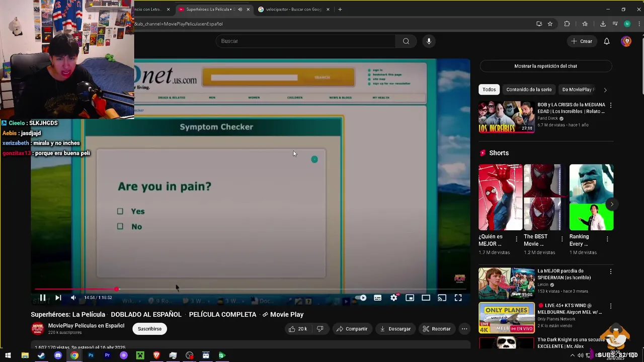Click the magnifier search button
Image resolution: width=644 pixels, height=362 pixels.
[406, 41]
